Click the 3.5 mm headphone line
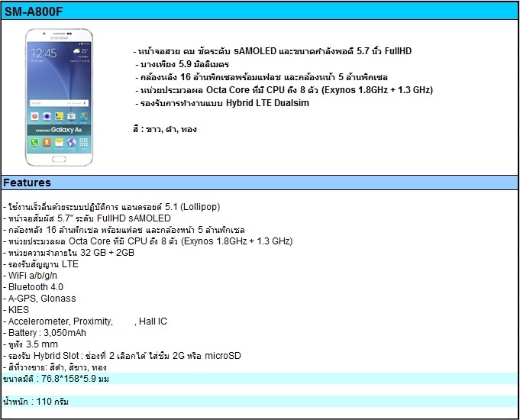This screenshot has height=420, width=520. pyautogui.click(x=31, y=344)
